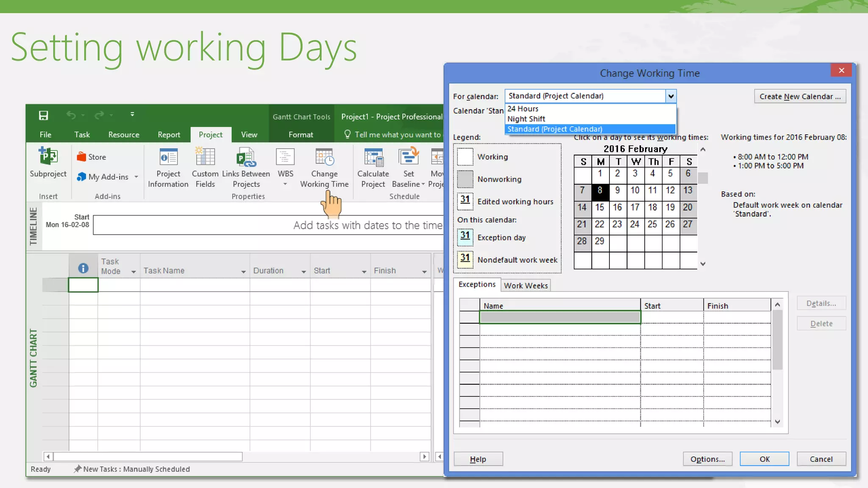Expand the Set Baseline dropdown
This screenshot has height=488, width=868.
point(423,184)
